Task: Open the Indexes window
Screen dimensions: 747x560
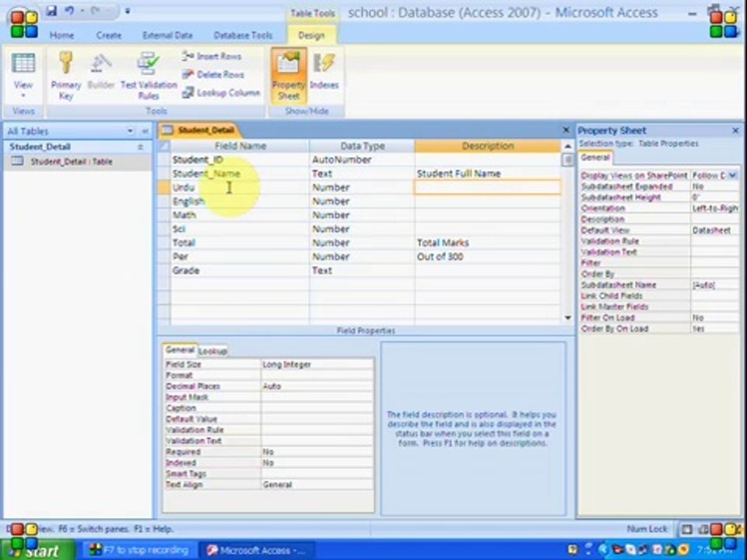Action: point(324,72)
